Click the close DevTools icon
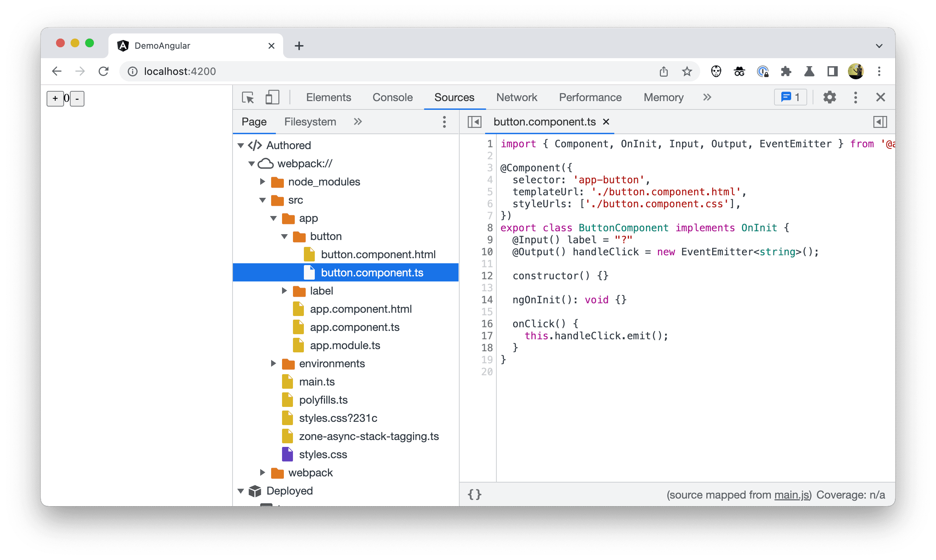936x560 pixels. [x=881, y=97]
